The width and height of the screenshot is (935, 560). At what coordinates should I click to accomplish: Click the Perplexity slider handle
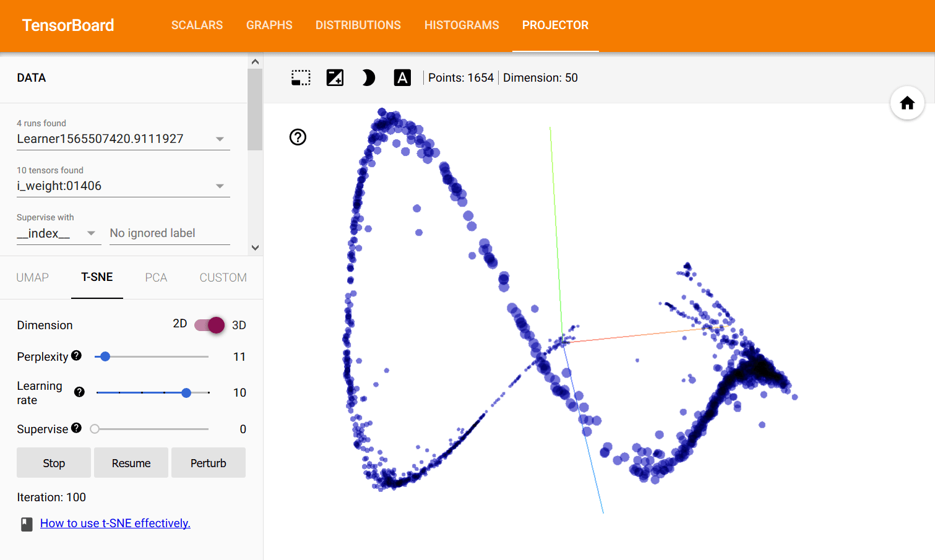coord(105,356)
